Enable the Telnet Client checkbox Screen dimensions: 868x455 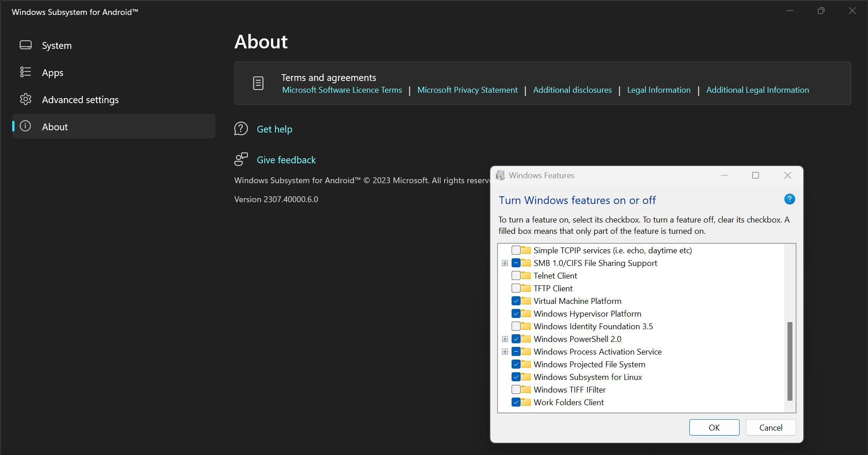[516, 275]
